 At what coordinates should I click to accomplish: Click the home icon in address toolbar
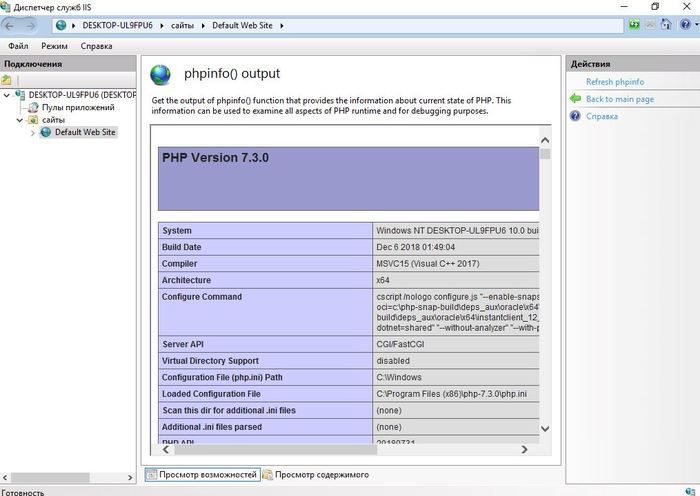tap(666, 24)
